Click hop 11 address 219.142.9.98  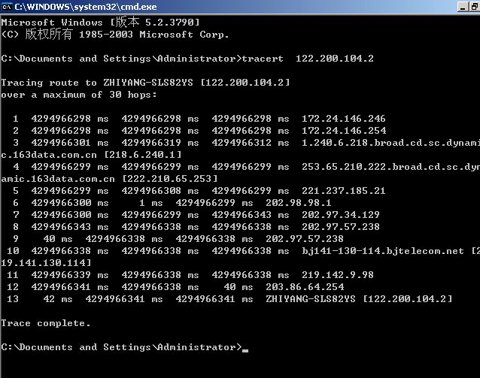338,275
